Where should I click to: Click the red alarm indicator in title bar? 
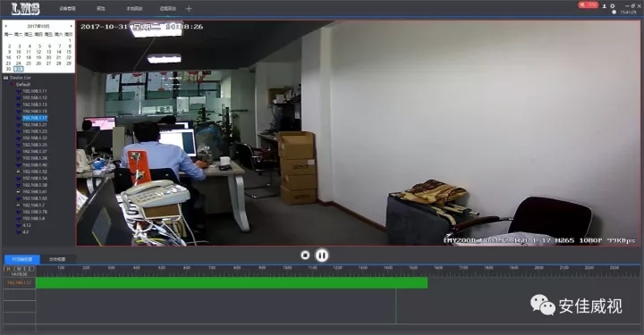click(x=589, y=5)
